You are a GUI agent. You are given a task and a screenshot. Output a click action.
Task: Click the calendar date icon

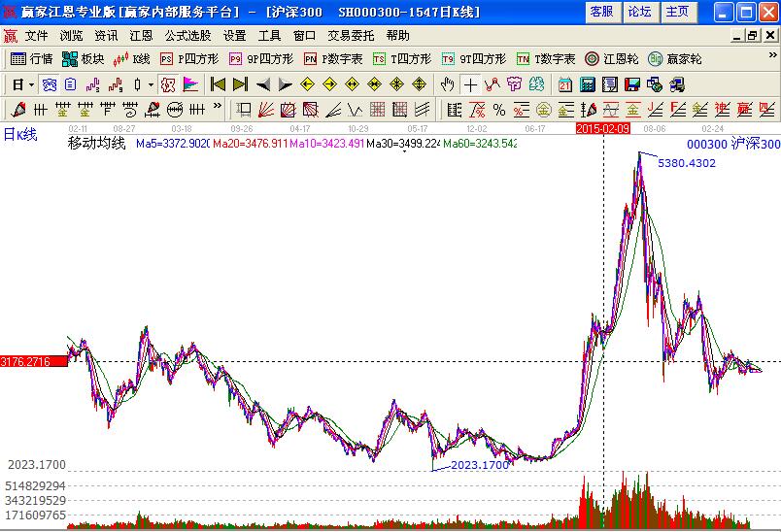(565, 84)
